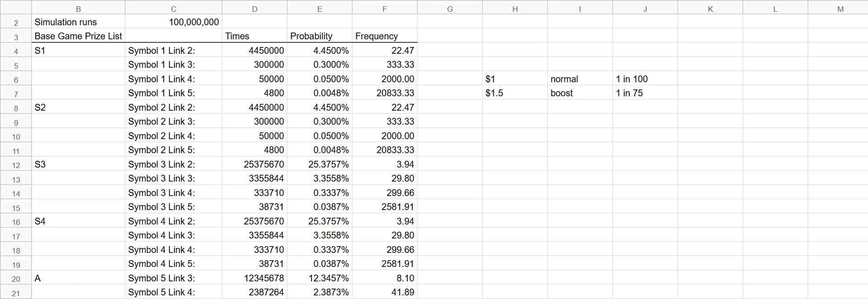
Task: Select the '1 in 100' cell
Action: click(x=645, y=79)
